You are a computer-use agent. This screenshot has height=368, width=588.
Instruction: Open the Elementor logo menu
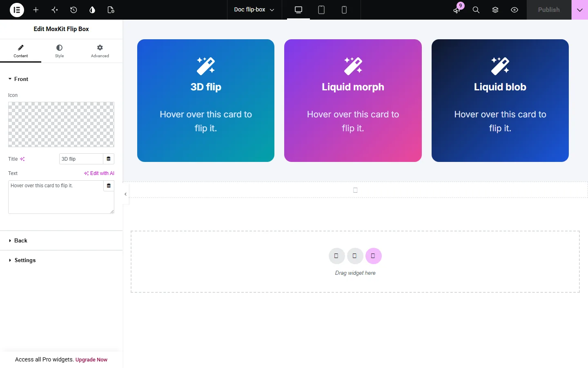[x=17, y=10]
